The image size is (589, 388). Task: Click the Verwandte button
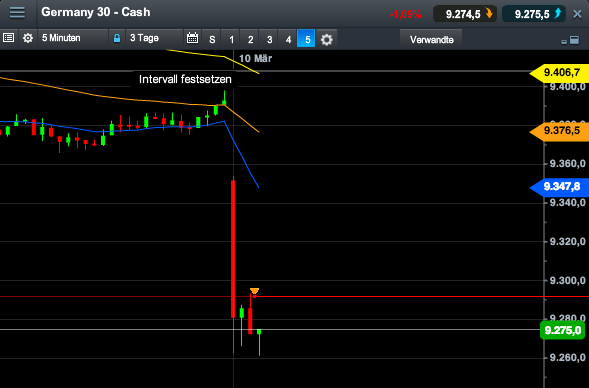point(431,39)
